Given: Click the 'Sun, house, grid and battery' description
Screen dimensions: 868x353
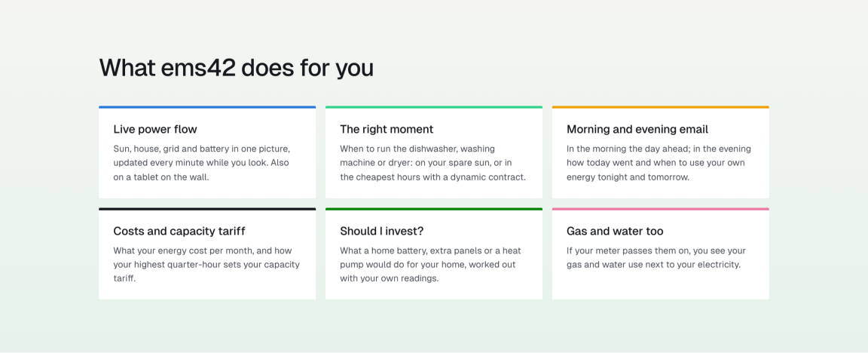Looking at the screenshot, I should tap(202, 163).
